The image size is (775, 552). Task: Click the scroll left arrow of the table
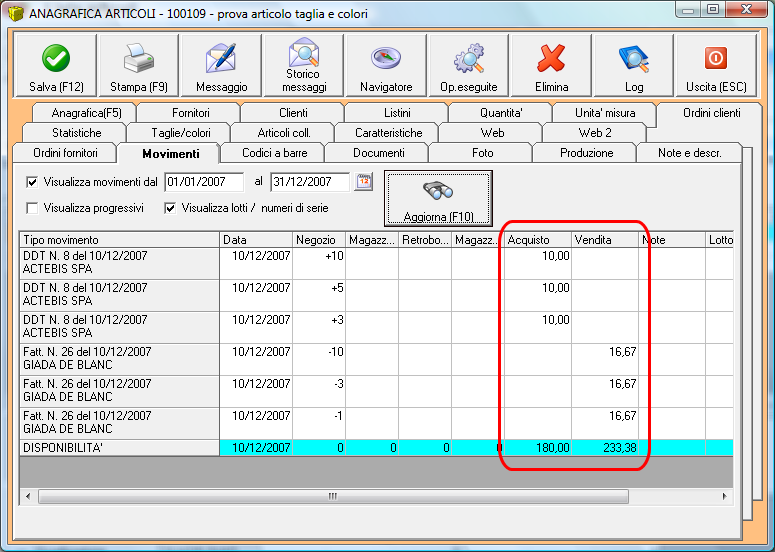[28, 496]
